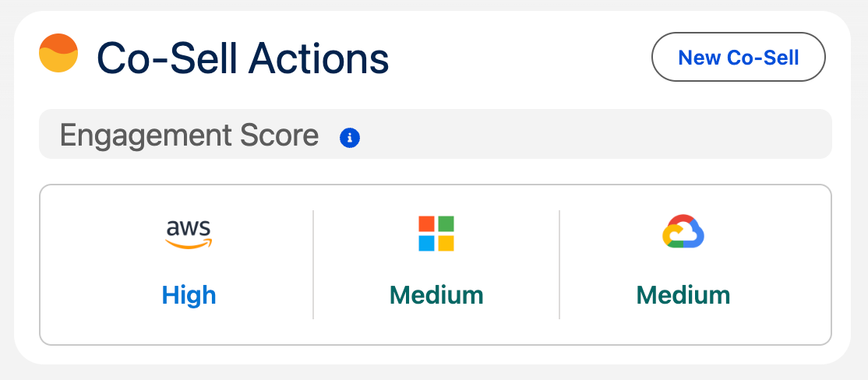Select the AWS logo
This screenshot has width=868, height=380.
(x=189, y=234)
